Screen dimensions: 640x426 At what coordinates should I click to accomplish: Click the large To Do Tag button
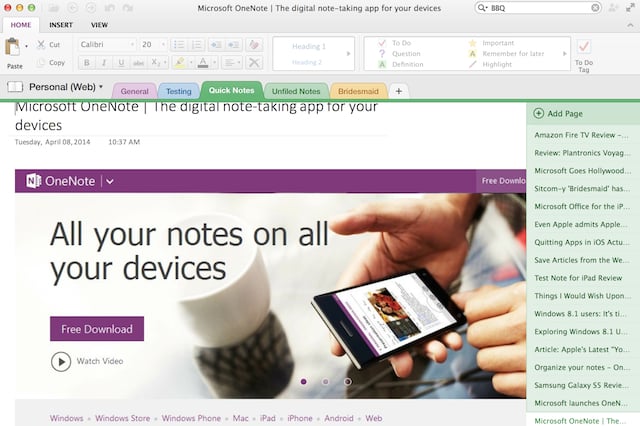[584, 55]
